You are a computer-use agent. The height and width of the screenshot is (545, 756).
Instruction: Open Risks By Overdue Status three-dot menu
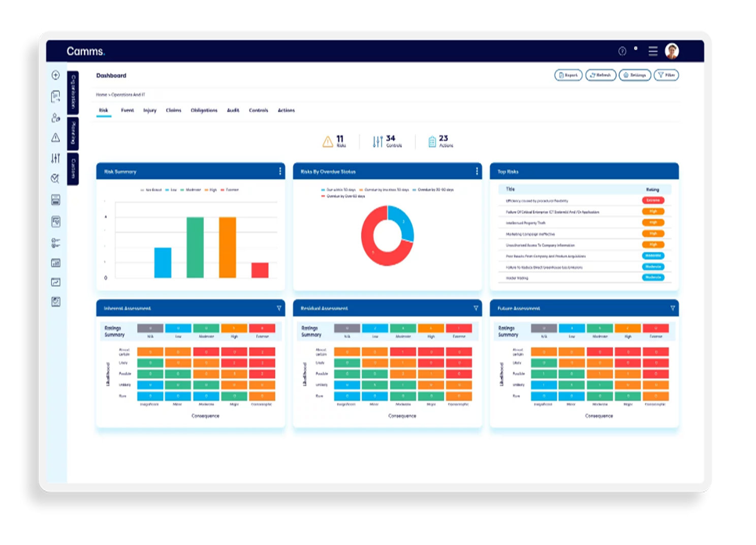point(477,171)
